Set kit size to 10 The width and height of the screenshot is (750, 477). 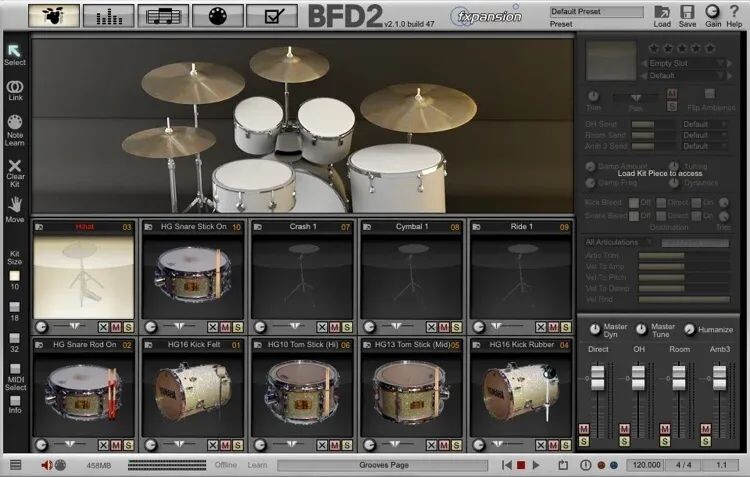coord(14,276)
